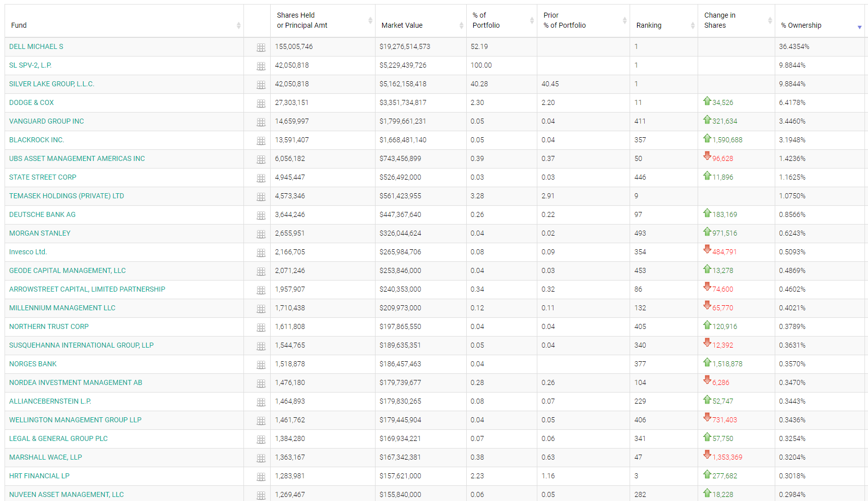Screen dimensions: 868x501
Task: Open grid icon for NORDEA INVESTMENT row
Action: tap(261, 383)
